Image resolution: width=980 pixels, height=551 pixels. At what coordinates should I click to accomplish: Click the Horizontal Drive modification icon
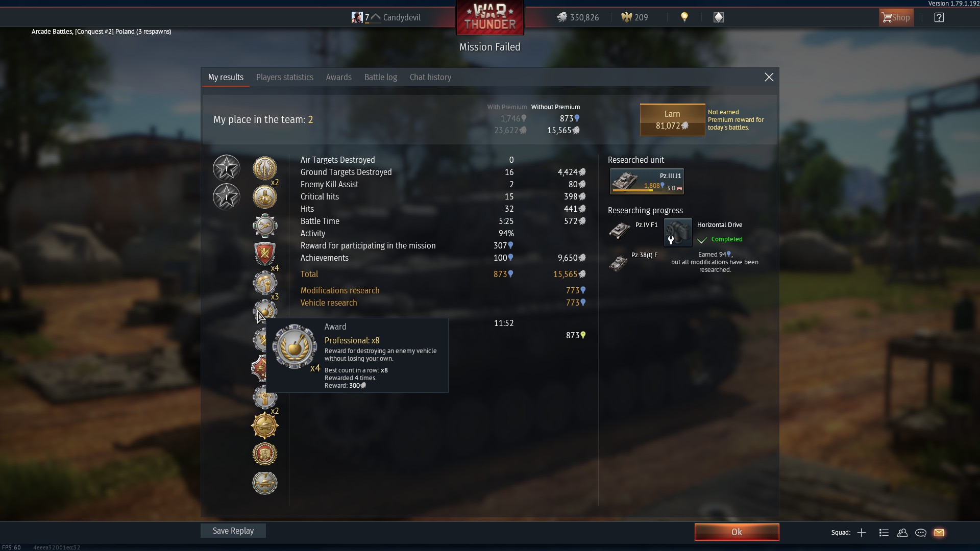[678, 233]
